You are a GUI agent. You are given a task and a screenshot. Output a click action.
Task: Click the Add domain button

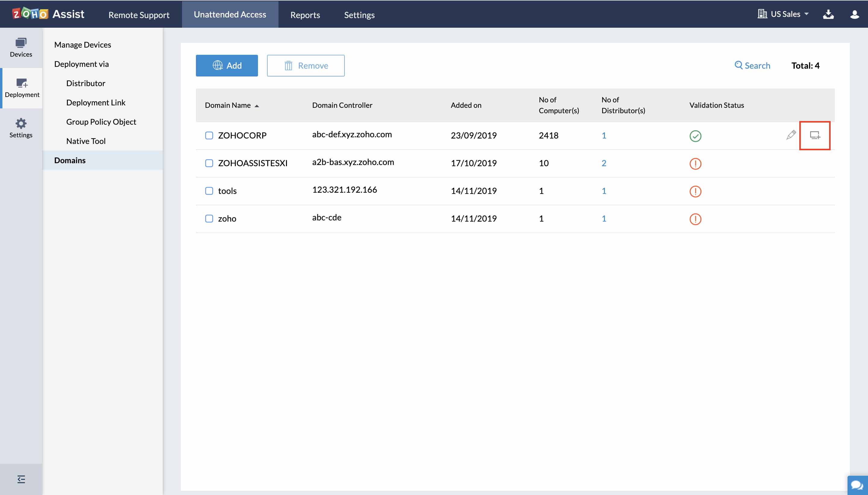227,65
